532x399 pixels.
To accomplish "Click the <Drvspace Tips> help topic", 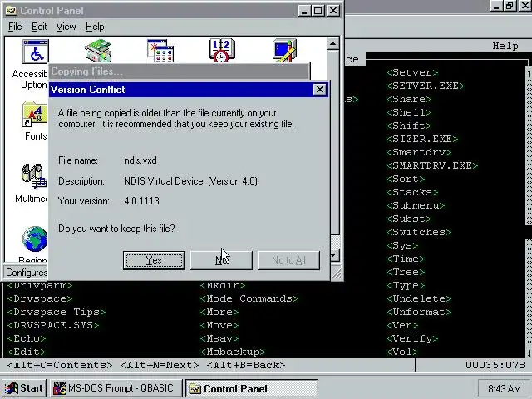I will coord(57,312).
